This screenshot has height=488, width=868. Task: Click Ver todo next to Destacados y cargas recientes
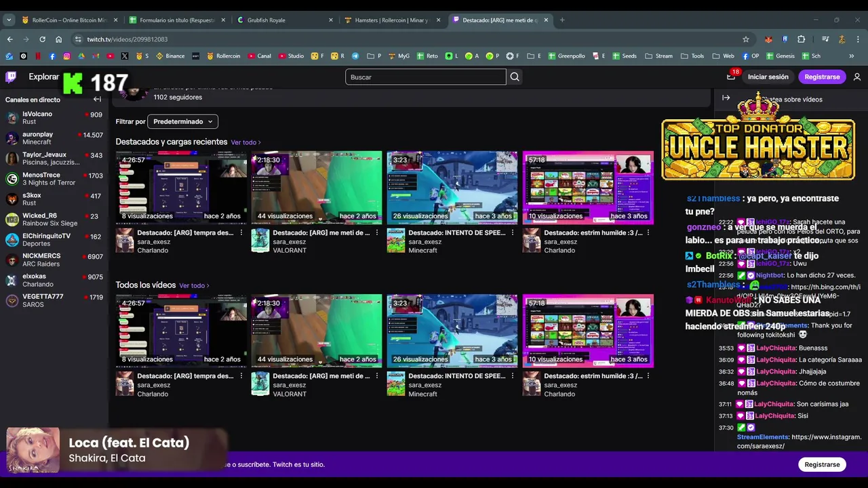pyautogui.click(x=245, y=142)
